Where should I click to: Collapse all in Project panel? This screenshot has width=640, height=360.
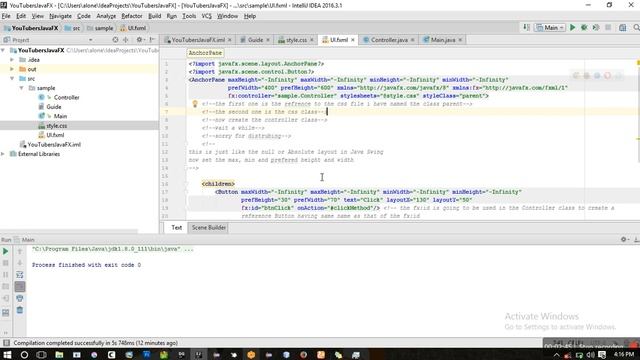(x=126, y=40)
